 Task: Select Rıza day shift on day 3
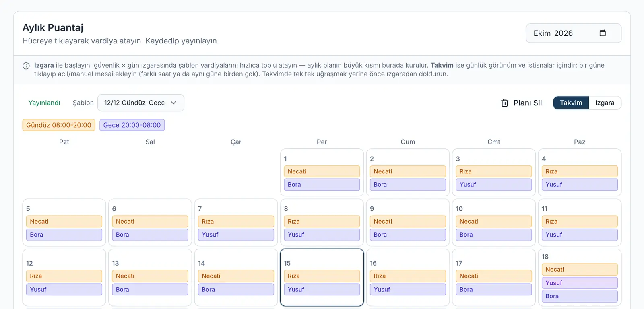click(494, 171)
